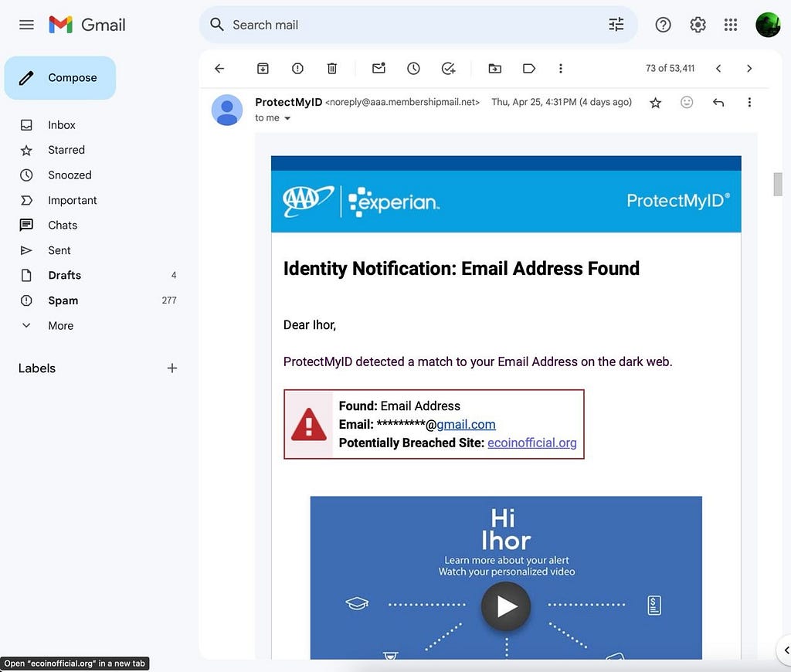Open the ecoinofficial.org link

click(531, 443)
